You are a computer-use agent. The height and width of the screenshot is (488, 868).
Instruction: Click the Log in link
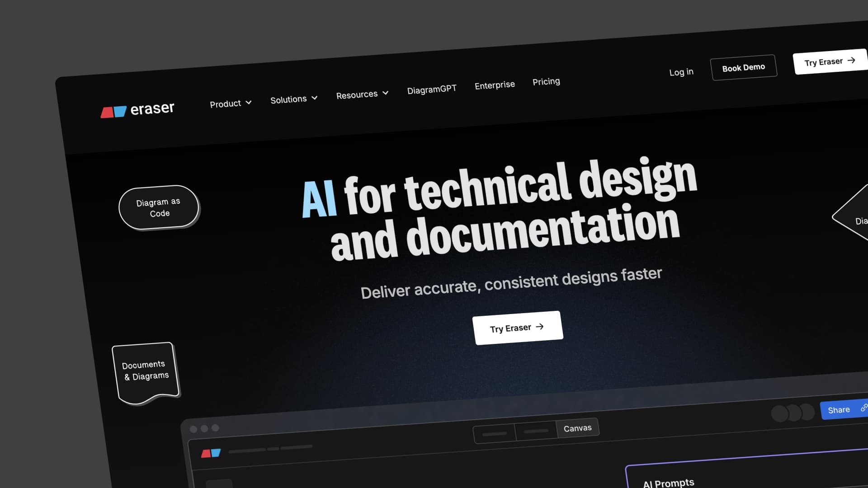[x=681, y=72]
